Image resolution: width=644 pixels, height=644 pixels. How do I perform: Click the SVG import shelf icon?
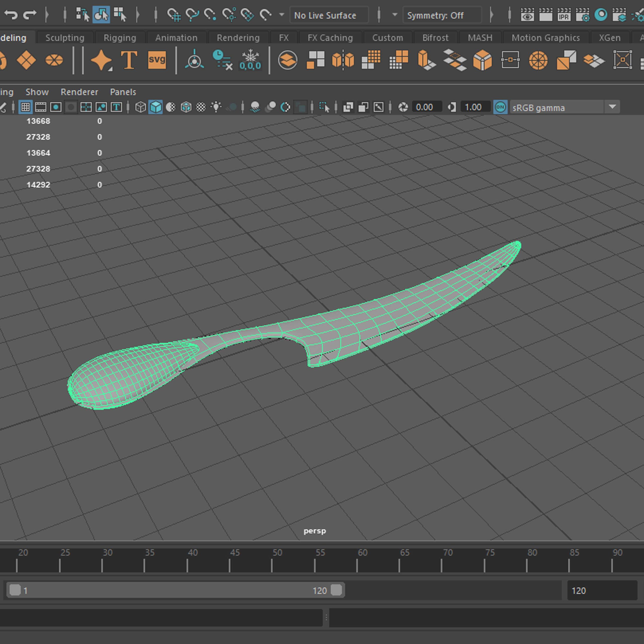[157, 60]
